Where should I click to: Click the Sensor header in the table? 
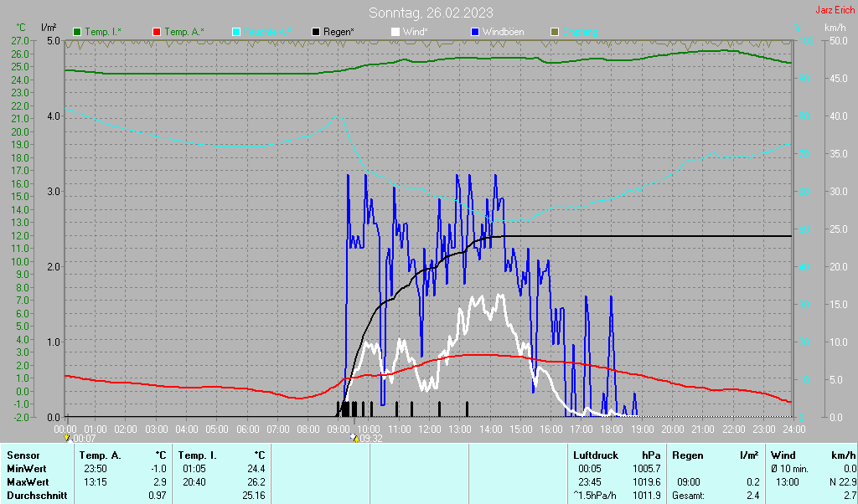23,455
